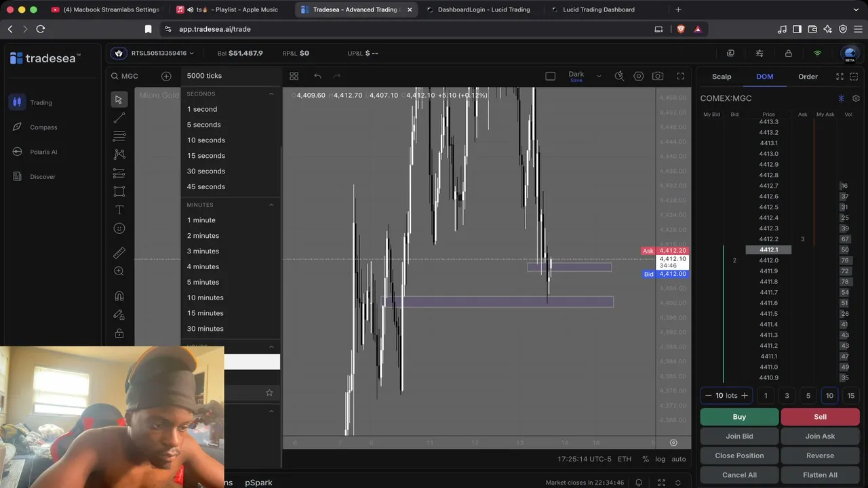
Task: Open the account lock icon in header
Action: pos(788,54)
